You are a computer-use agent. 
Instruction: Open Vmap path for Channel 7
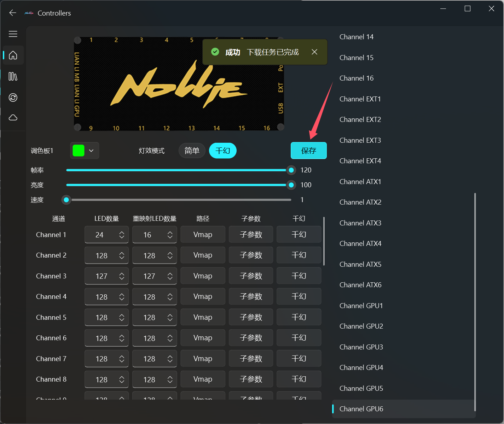(203, 359)
